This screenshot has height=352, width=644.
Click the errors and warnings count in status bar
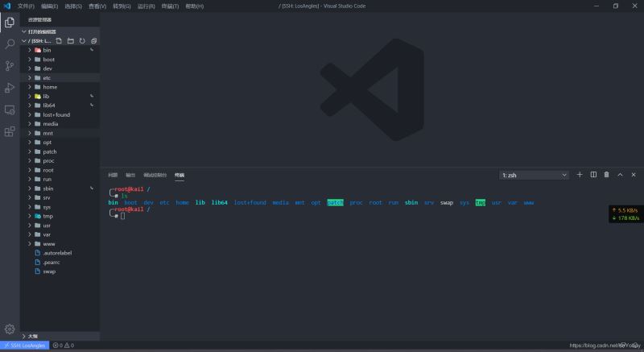[x=64, y=346]
